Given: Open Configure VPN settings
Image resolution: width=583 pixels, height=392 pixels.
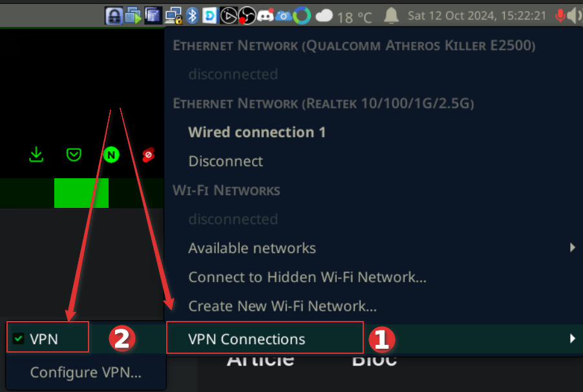Looking at the screenshot, I should (85, 373).
